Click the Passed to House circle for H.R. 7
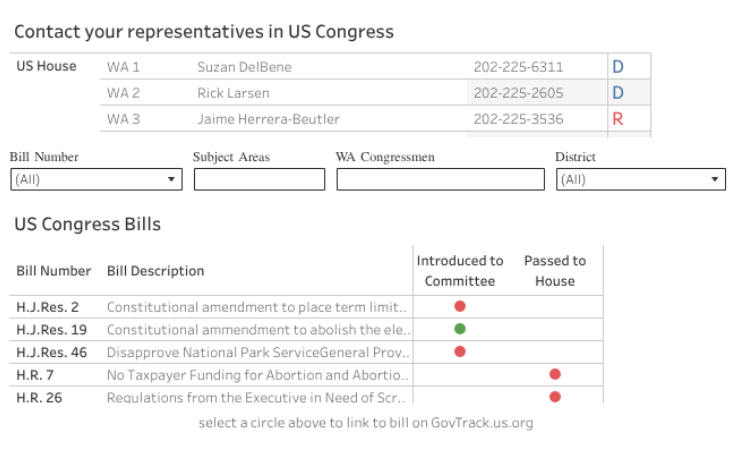736x454 pixels. pos(555,374)
